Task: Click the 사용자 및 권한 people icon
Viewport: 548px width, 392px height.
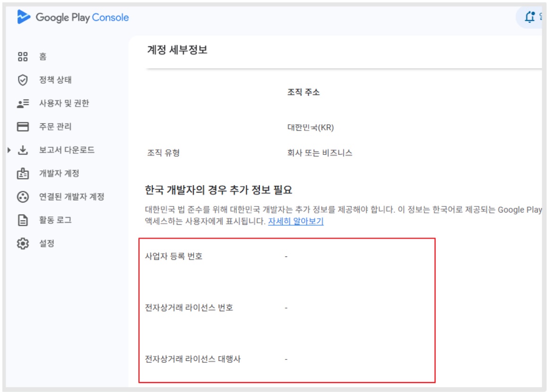Action: pos(23,103)
